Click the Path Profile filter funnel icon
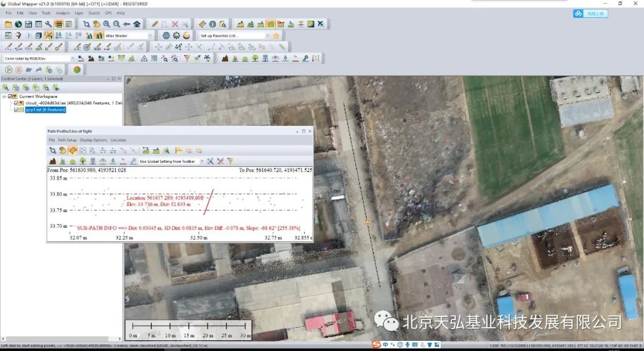644x351 pixels. [x=230, y=161]
